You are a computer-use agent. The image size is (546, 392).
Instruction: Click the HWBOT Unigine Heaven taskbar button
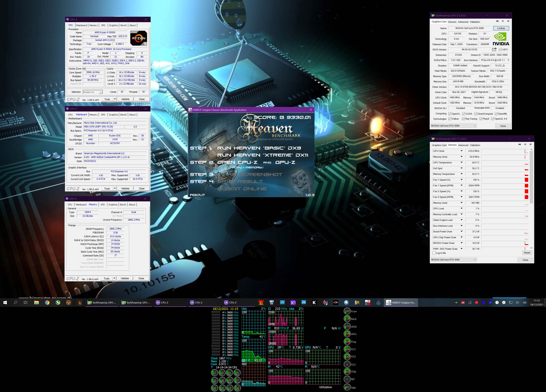(x=401, y=303)
